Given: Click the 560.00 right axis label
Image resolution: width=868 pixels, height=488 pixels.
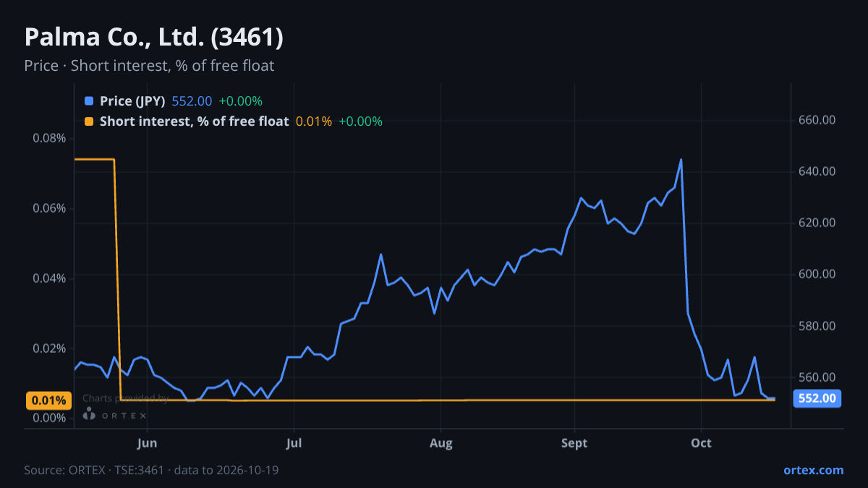Looking at the screenshot, I should pyautogui.click(x=817, y=377).
